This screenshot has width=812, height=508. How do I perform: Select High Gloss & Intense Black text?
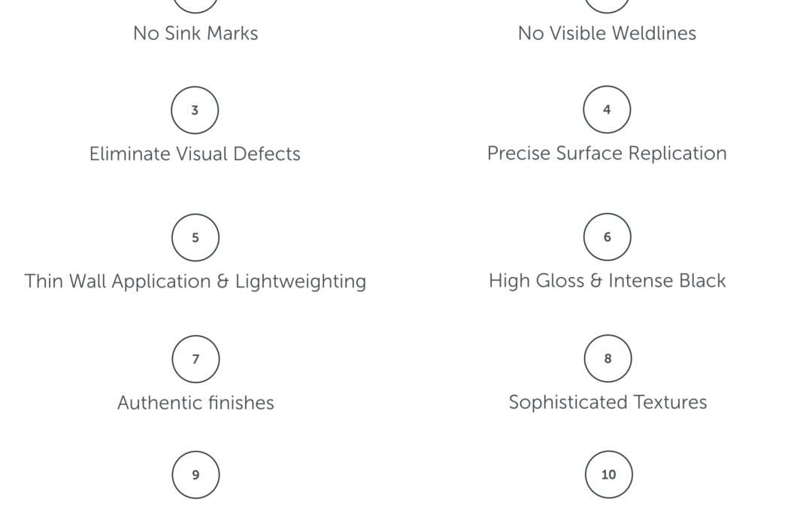607,281
